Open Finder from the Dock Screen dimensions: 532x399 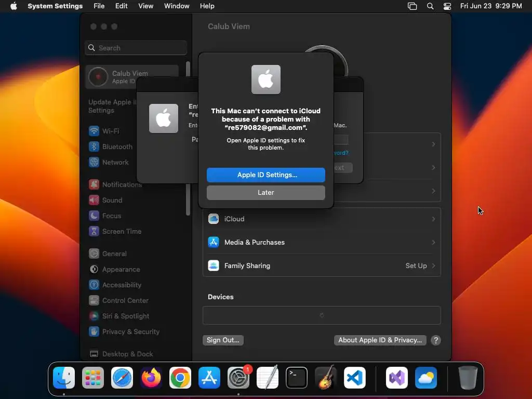[x=64, y=378]
